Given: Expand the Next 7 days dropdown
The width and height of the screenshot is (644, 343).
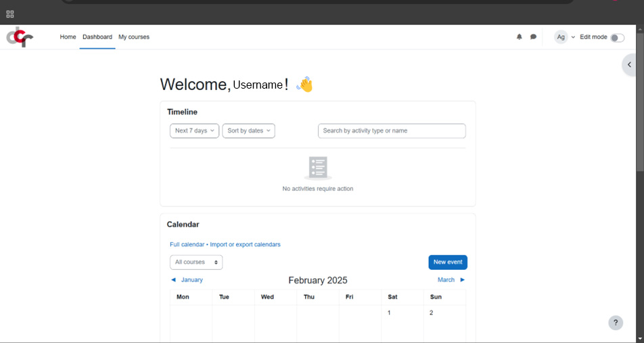Looking at the screenshot, I should point(194,131).
